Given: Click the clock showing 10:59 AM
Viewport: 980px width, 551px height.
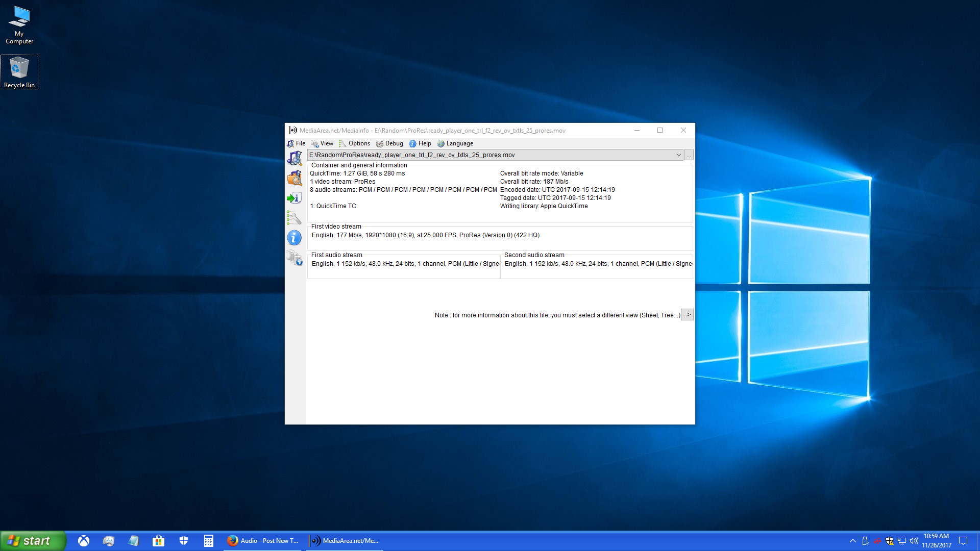Looking at the screenshot, I should [937, 541].
